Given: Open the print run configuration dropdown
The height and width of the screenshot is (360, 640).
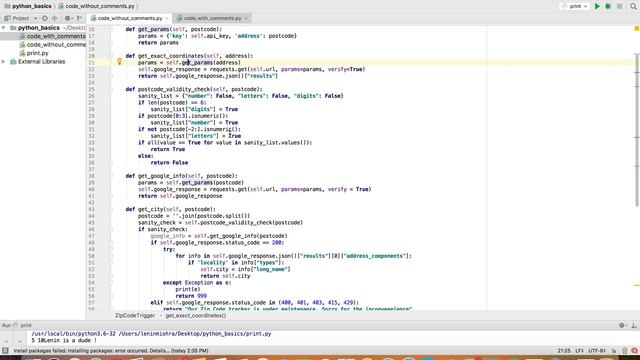Looking at the screenshot, I should tap(574, 6).
